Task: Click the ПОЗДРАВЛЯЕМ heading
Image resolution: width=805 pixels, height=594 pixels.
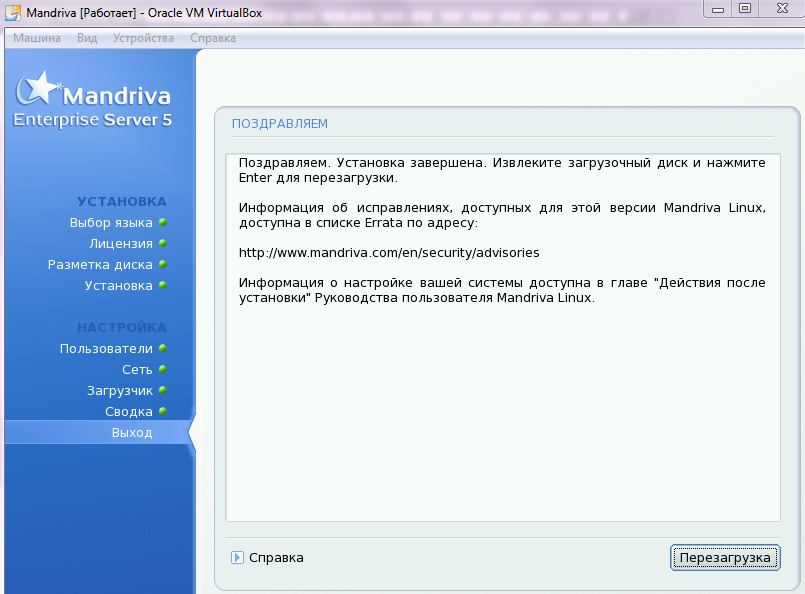Action: [280, 124]
